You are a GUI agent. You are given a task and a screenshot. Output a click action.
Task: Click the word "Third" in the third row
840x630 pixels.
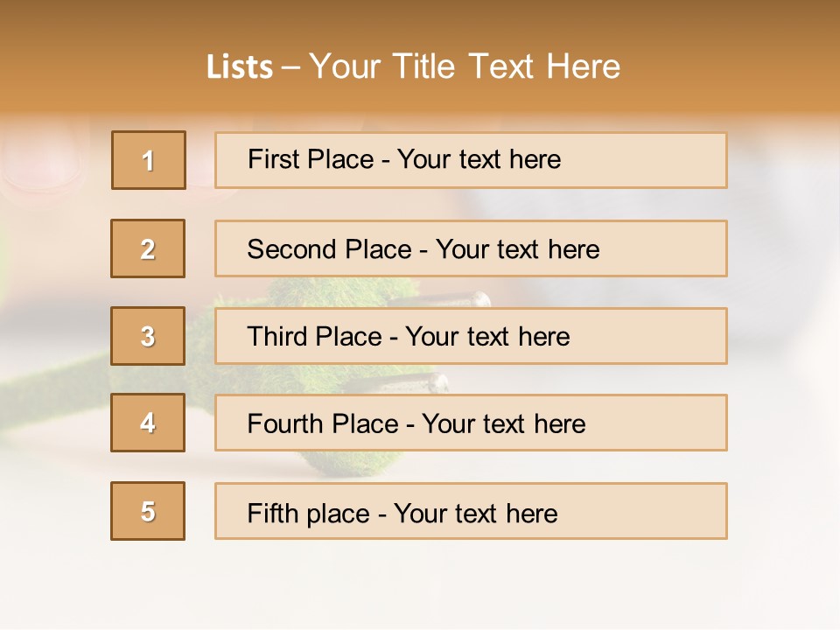(279, 337)
